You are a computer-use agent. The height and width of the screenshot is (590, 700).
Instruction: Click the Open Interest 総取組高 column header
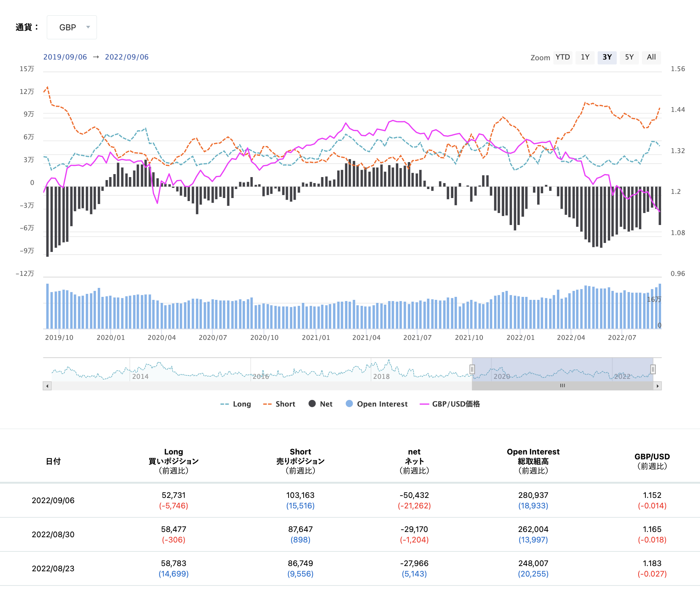point(533,461)
